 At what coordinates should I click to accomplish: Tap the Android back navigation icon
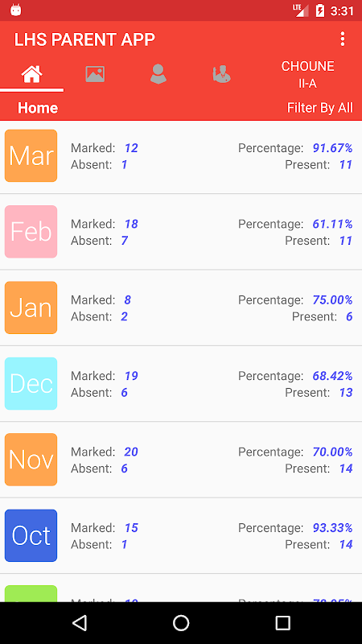[x=80, y=622]
